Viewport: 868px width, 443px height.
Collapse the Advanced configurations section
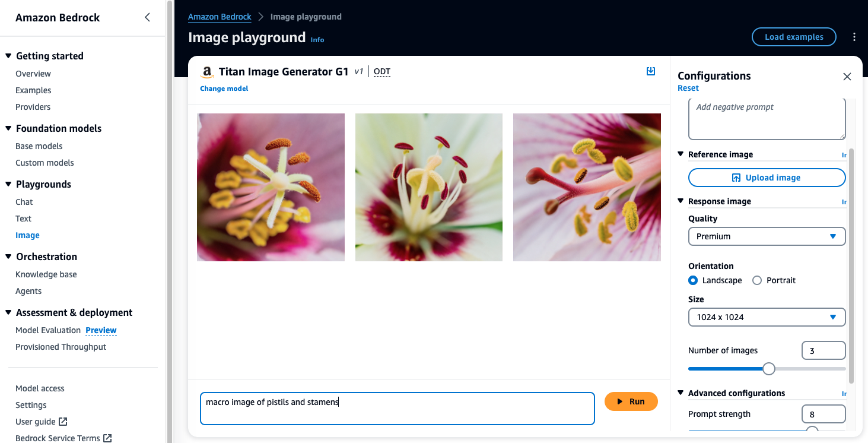click(x=681, y=393)
